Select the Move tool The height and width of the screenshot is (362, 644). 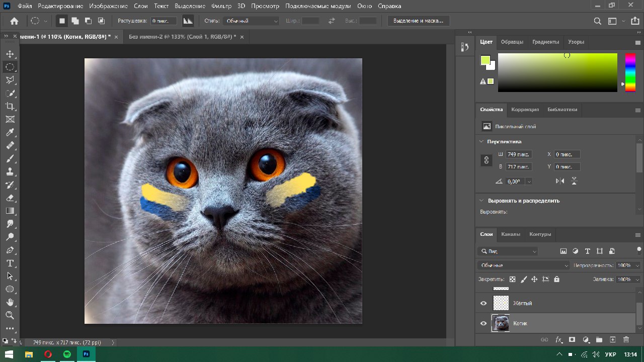pos(10,54)
